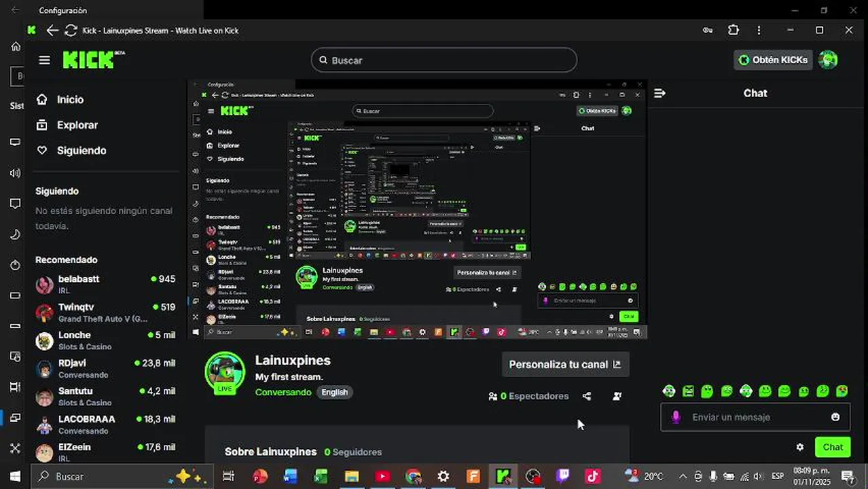Select moon icon in Configuración sidebar
Viewport: 868px width, 489px height.
[x=15, y=234]
